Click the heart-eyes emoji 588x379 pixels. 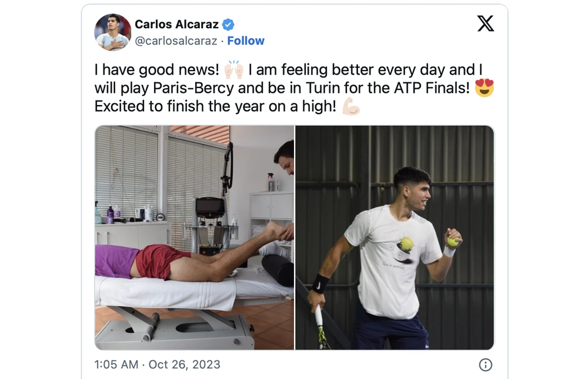pyautogui.click(x=484, y=88)
